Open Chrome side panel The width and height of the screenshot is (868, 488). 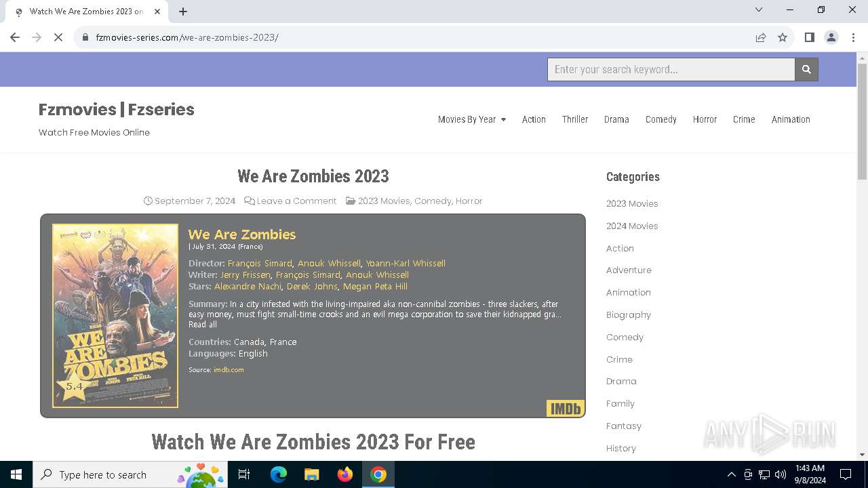[x=809, y=37]
